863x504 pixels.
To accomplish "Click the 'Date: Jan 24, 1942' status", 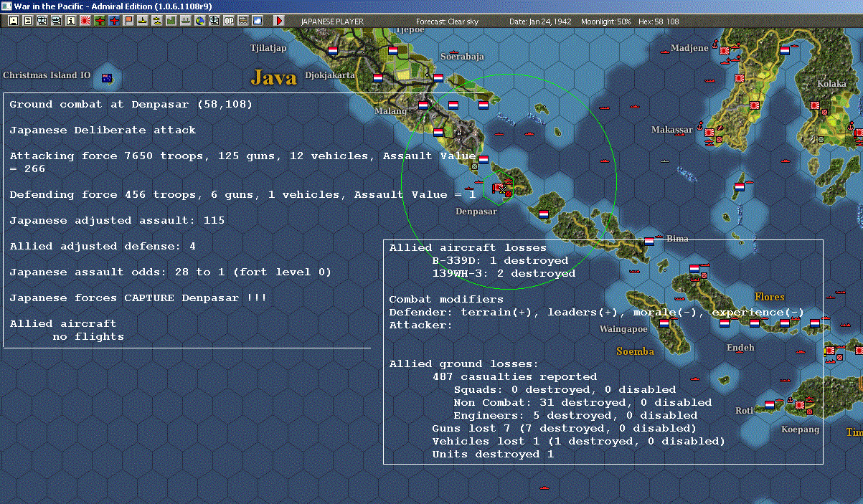I will pos(540,22).
